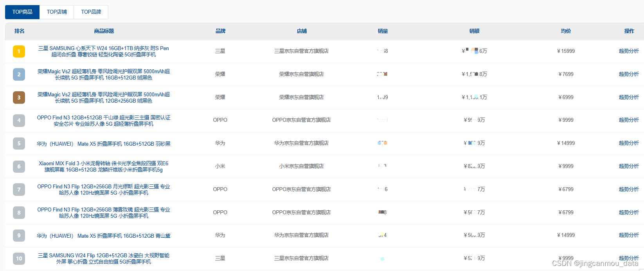Screen dimensions: 644x271
Task: Click the 小米京东自营旗舰店 store cell
Action: pyautogui.click(x=301, y=166)
